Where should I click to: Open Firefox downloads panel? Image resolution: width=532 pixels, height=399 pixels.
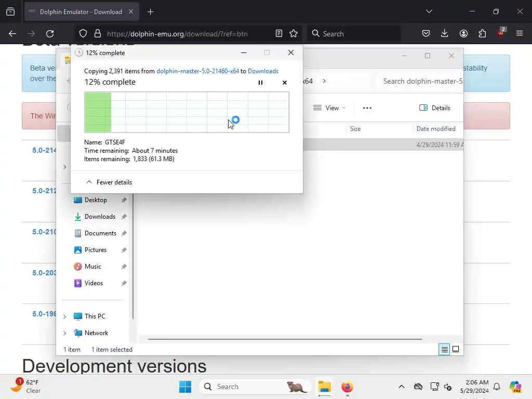click(x=445, y=34)
